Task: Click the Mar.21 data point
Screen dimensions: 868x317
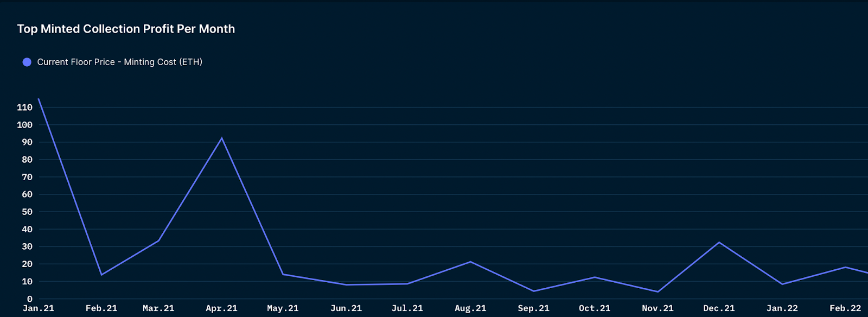Action: pos(158,240)
